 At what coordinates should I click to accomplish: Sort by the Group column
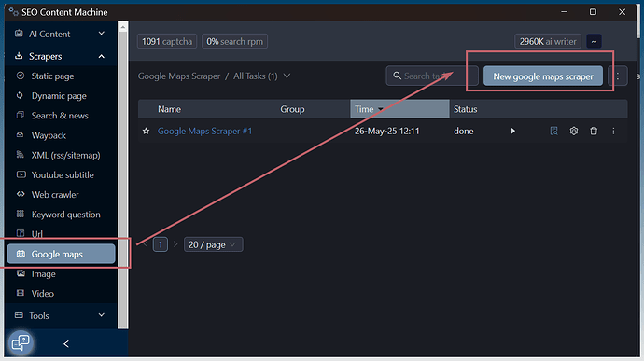(x=292, y=109)
